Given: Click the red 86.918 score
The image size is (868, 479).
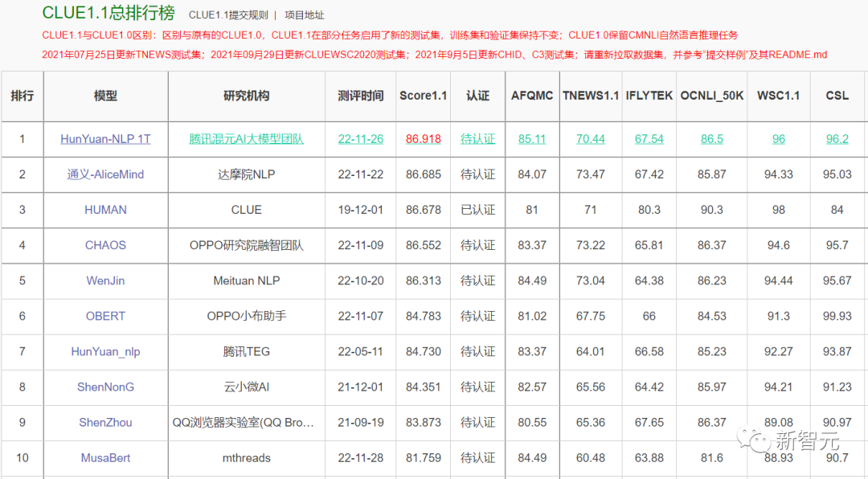Looking at the screenshot, I should pyautogui.click(x=423, y=139).
